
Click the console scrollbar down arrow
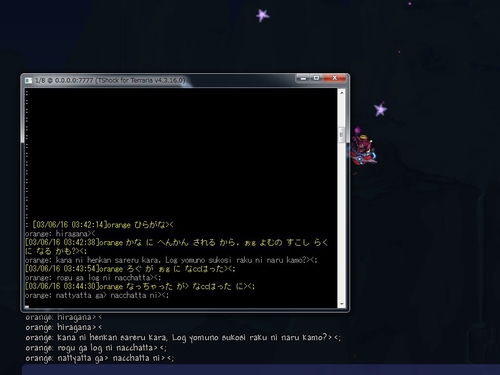[341, 304]
